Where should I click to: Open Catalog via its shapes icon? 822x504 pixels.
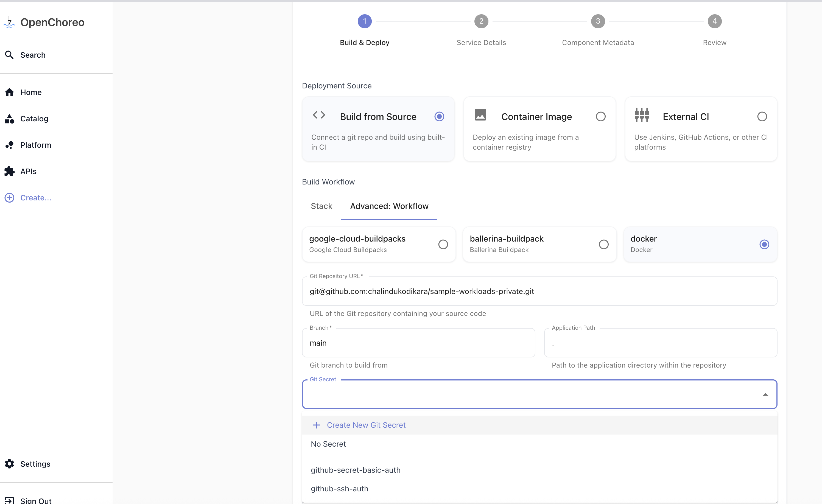click(9, 118)
